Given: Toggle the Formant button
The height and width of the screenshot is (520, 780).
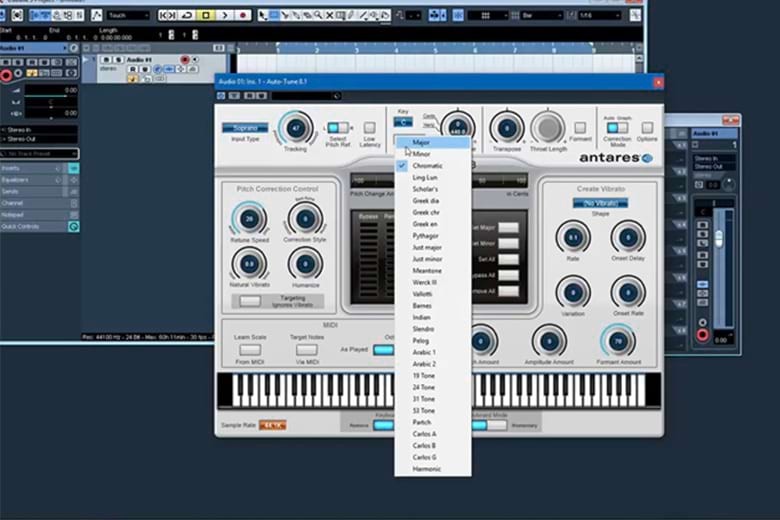Looking at the screenshot, I should [580, 128].
